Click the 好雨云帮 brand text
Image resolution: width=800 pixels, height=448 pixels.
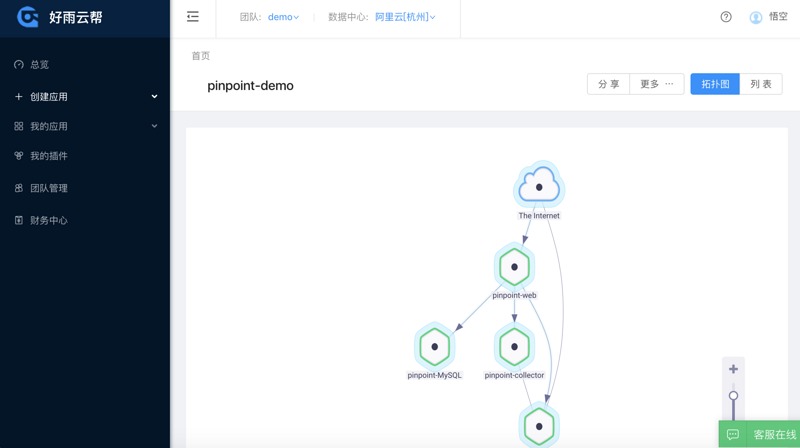click(x=76, y=17)
